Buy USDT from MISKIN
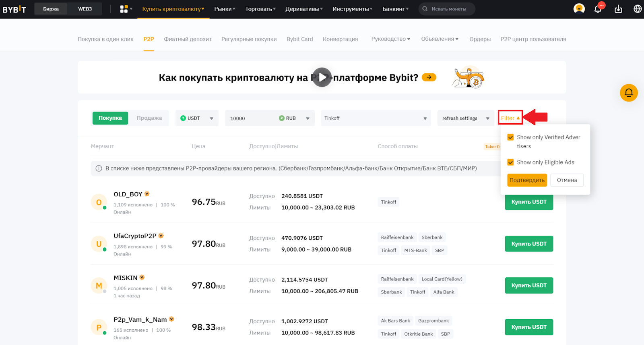The height and width of the screenshot is (345, 644). point(529,285)
